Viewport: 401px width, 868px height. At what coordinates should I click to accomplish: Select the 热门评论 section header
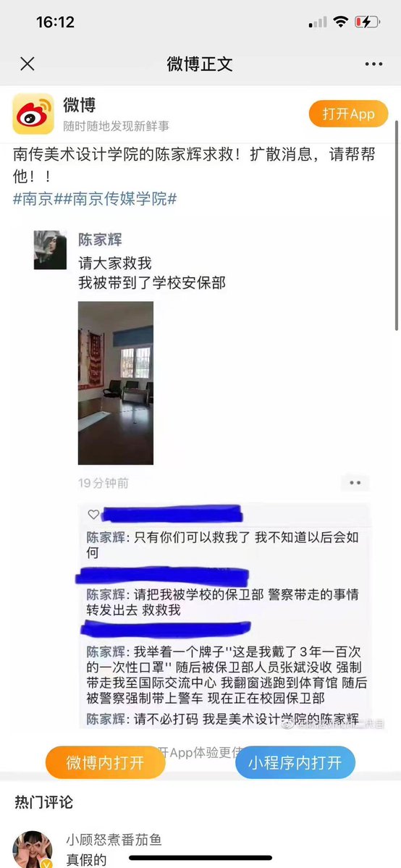point(43,802)
